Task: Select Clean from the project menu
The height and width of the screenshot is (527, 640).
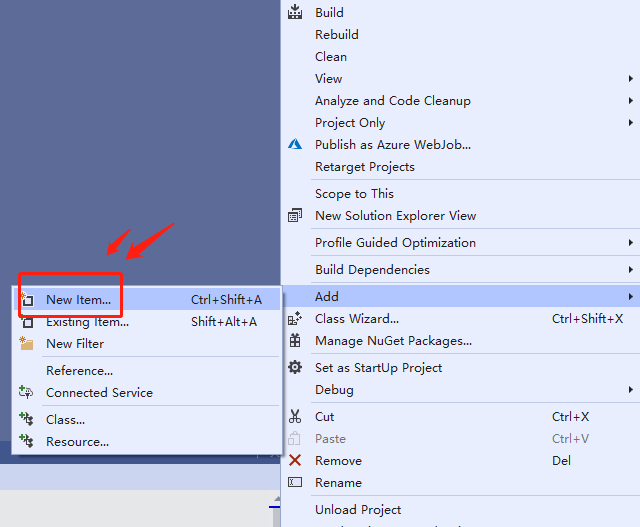Action: (x=461, y=56)
